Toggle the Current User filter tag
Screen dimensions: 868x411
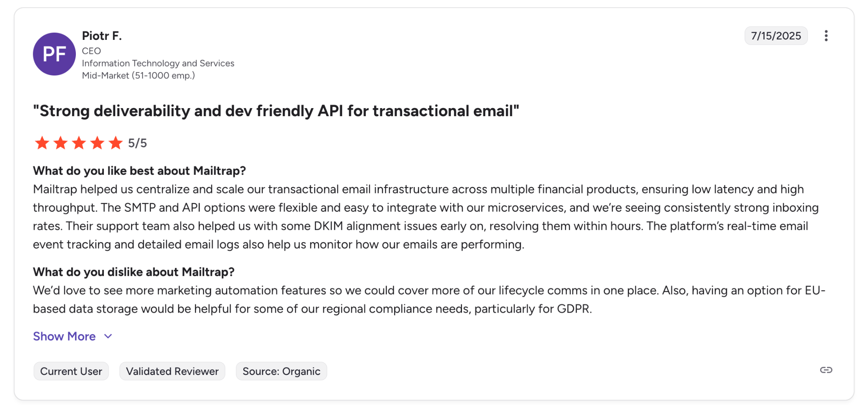pyautogui.click(x=71, y=371)
